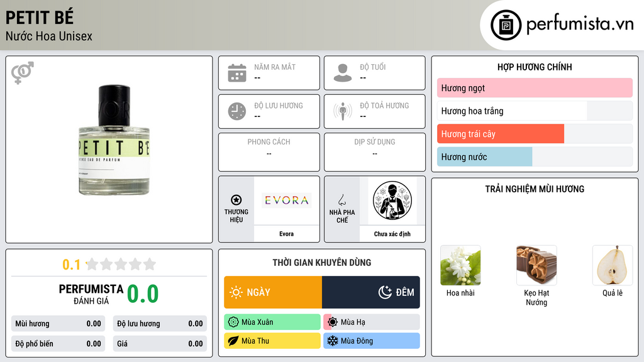Click the Độ toả hương label

(384, 106)
